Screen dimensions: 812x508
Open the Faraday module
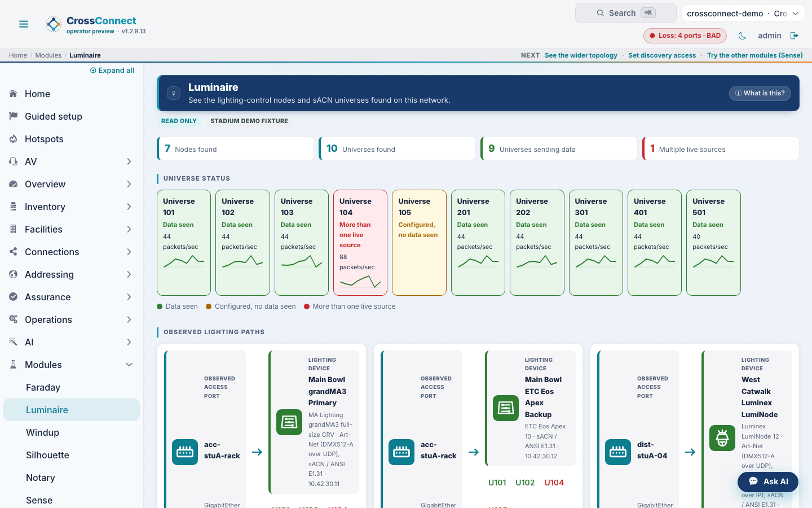[x=72, y=387]
